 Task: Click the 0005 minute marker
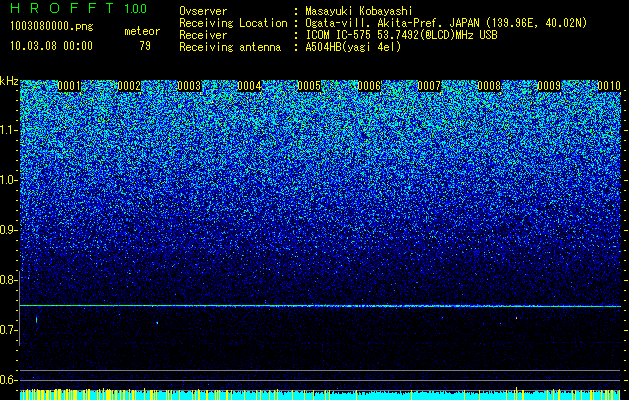pos(309,86)
